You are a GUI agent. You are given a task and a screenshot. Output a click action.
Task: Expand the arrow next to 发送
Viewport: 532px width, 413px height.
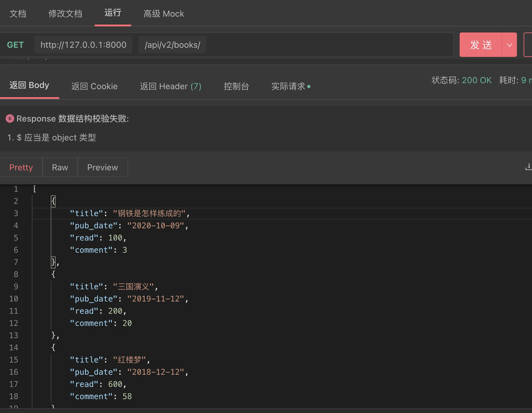509,45
